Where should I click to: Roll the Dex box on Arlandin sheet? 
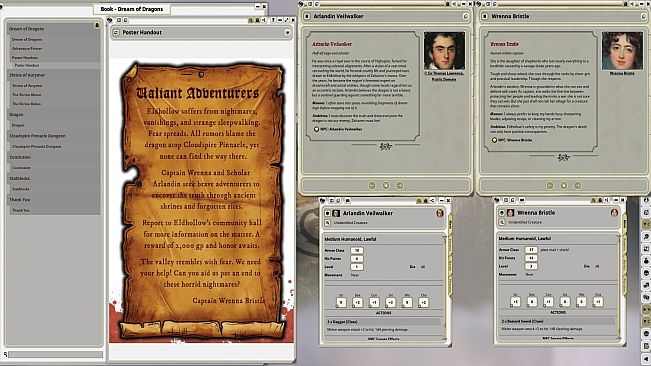357,303
